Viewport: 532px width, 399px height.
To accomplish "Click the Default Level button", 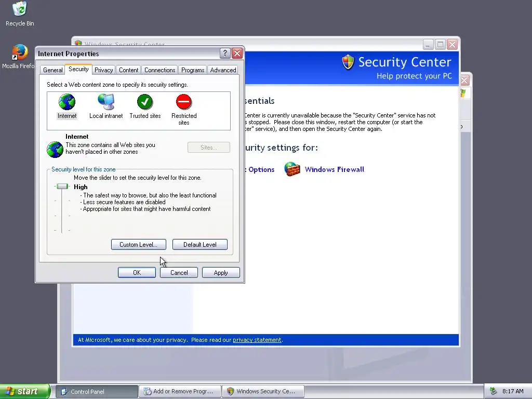I will [200, 245].
